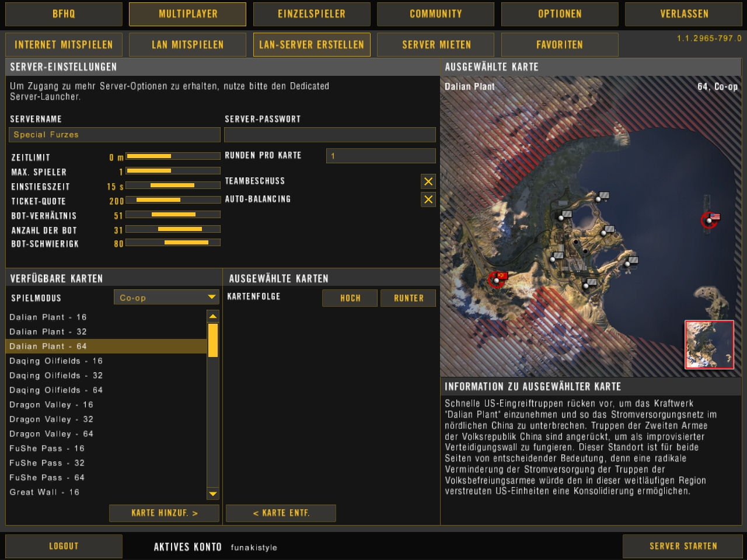Open the Multiplayer menu tab

[187, 14]
